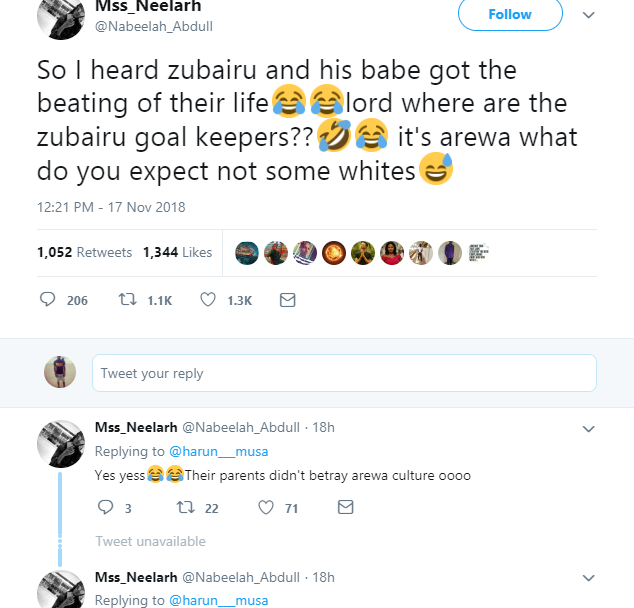Image resolution: width=634 pixels, height=608 pixels.
Task: Expand the second reply's options chevron
Action: [588, 578]
